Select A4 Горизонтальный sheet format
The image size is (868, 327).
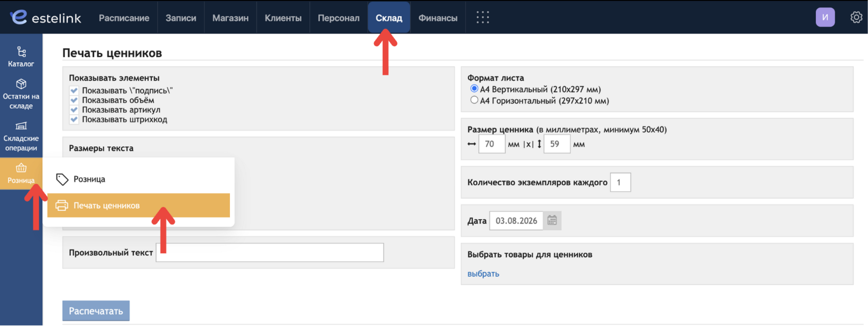pos(474,100)
